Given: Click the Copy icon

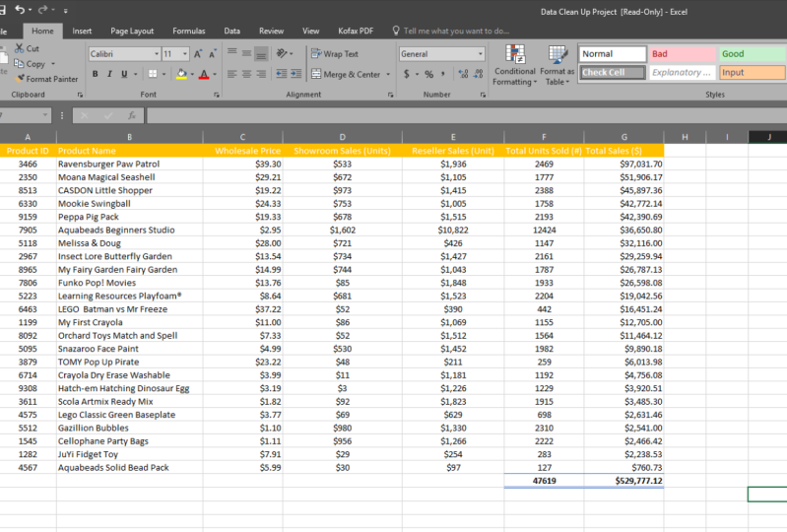Looking at the screenshot, I should tap(19, 64).
